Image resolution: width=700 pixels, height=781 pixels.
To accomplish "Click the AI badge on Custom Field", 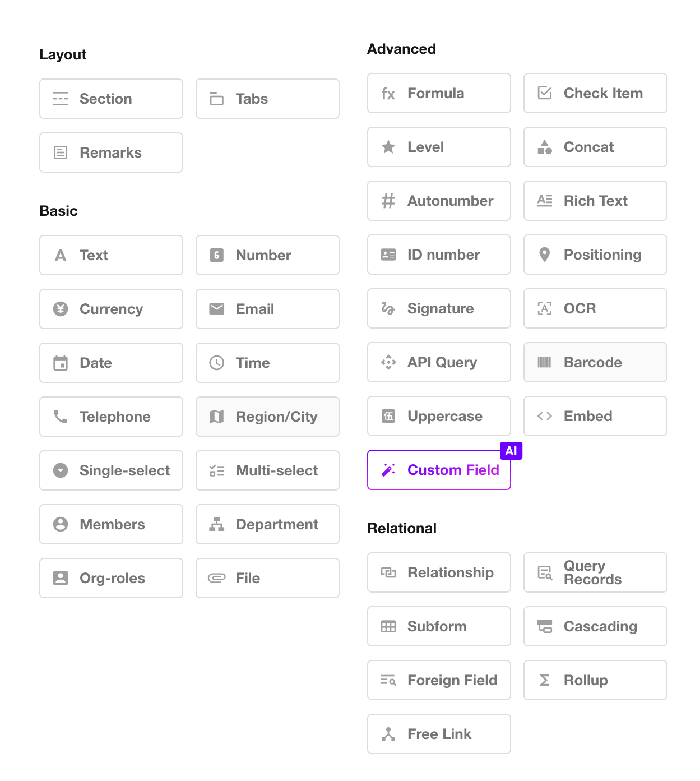I will (511, 451).
